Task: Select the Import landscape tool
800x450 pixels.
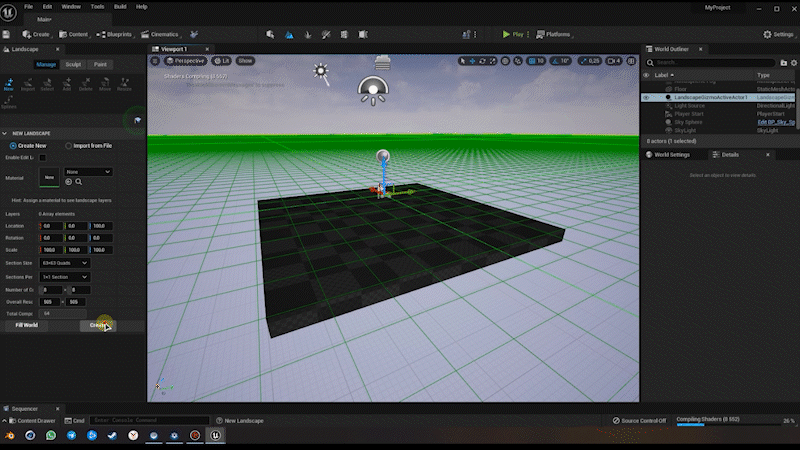Action: coord(28,84)
